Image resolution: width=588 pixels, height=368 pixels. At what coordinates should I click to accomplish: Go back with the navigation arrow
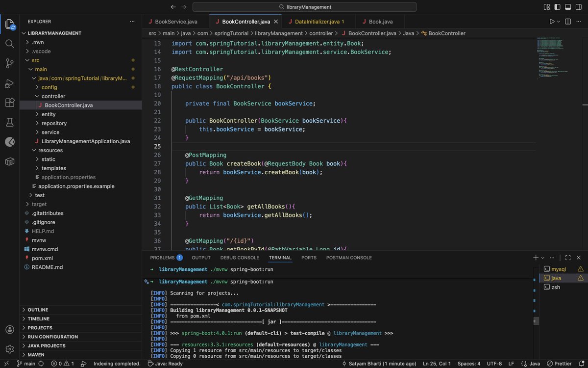(173, 7)
